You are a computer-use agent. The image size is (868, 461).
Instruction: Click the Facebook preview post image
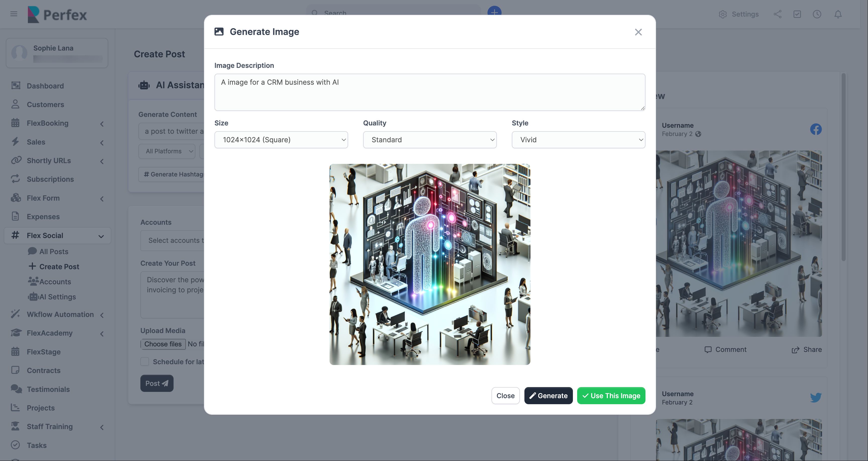(x=739, y=244)
